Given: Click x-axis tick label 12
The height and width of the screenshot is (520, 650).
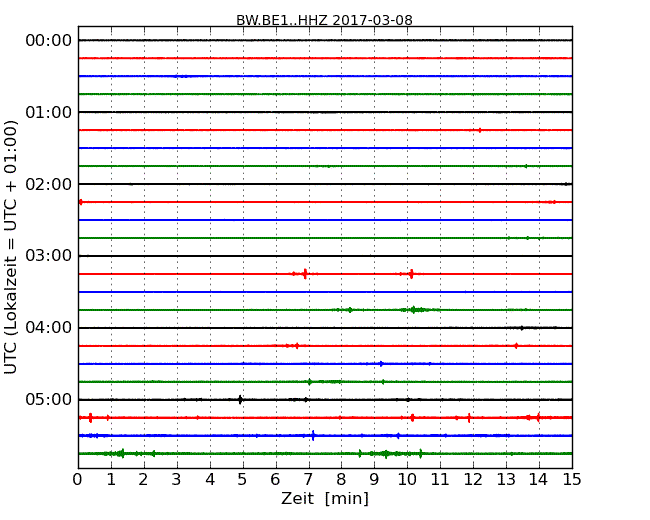Looking at the screenshot, I should tap(473, 480).
